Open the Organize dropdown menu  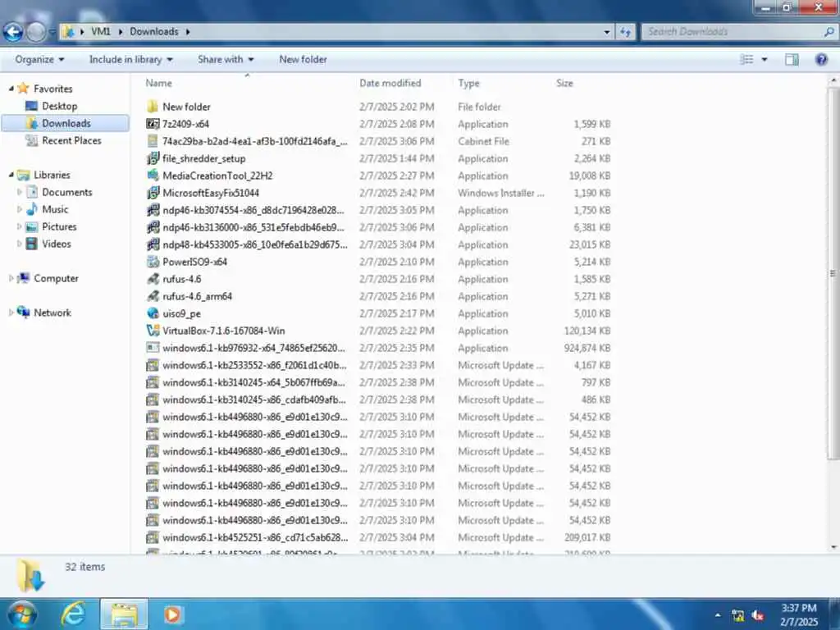(x=39, y=59)
